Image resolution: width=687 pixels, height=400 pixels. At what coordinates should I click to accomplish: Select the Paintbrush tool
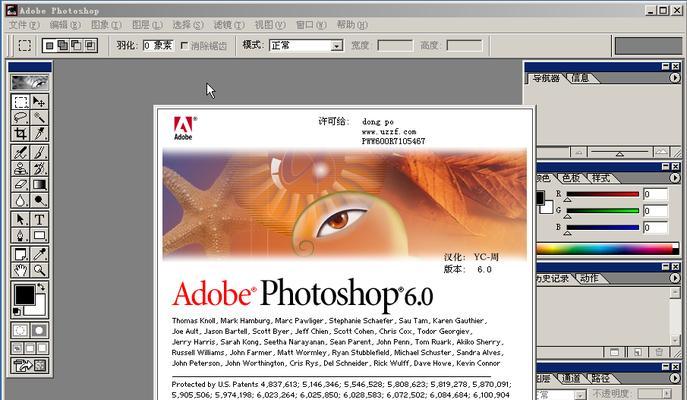click(x=39, y=152)
